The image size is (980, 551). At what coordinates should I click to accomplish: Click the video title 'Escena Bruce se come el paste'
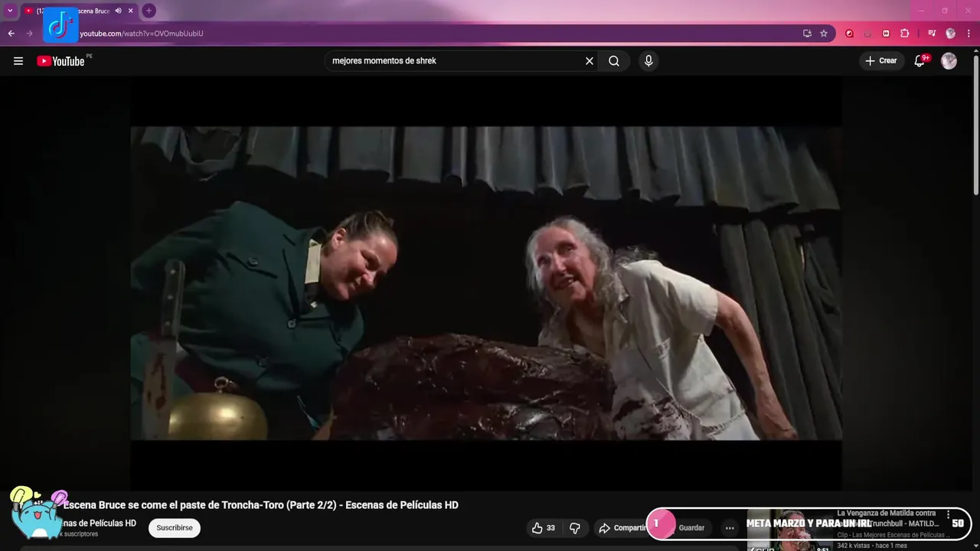click(x=261, y=505)
